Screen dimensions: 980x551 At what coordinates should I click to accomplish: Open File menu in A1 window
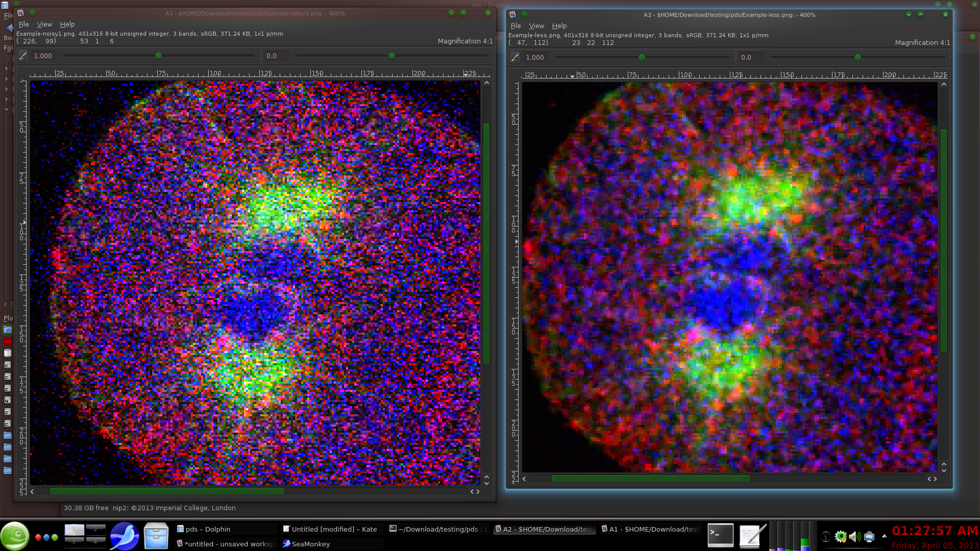(x=23, y=24)
